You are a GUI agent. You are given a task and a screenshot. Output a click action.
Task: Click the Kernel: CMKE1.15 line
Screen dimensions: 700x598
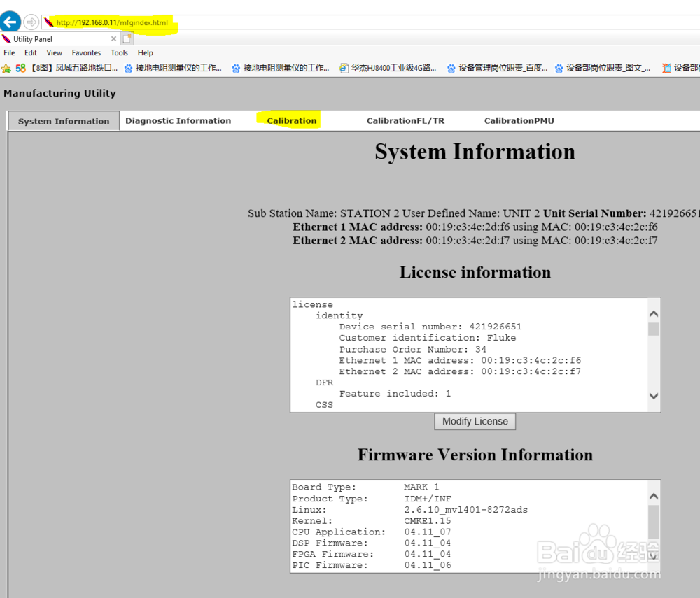[372, 521]
